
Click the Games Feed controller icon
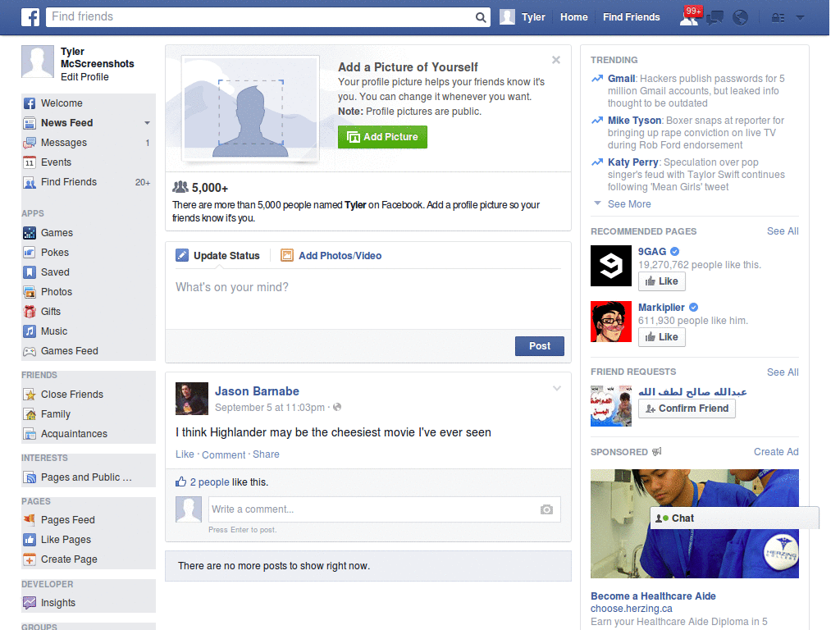pos(30,351)
